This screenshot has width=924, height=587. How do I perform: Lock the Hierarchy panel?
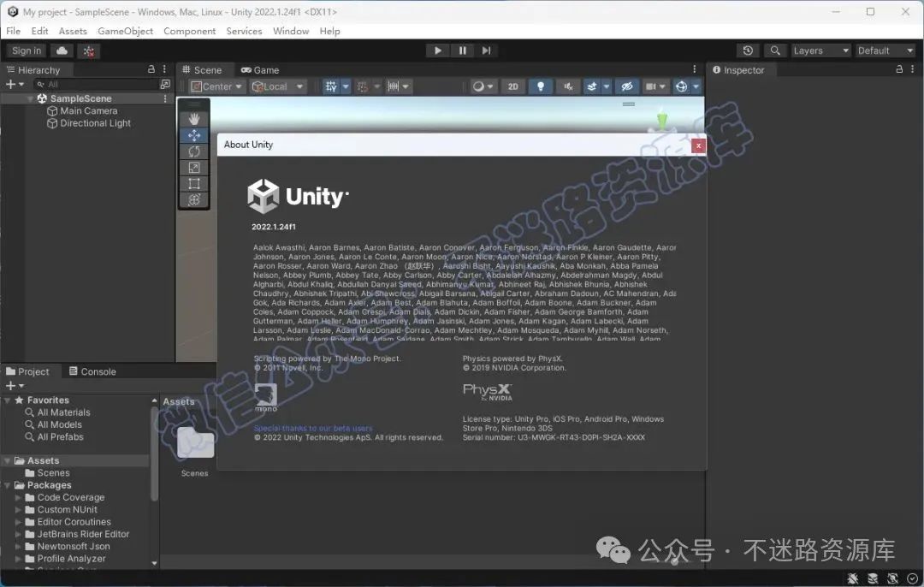click(x=151, y=69)
